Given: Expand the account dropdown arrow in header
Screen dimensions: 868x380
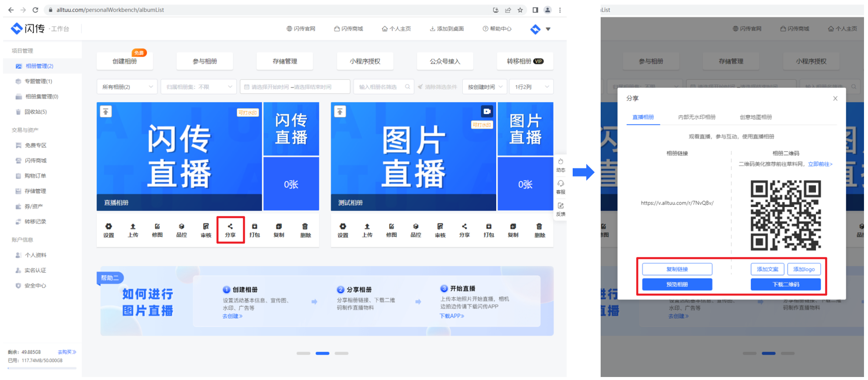Looking at the screenshot, I should pyautogui.click(x=548, y=29).
